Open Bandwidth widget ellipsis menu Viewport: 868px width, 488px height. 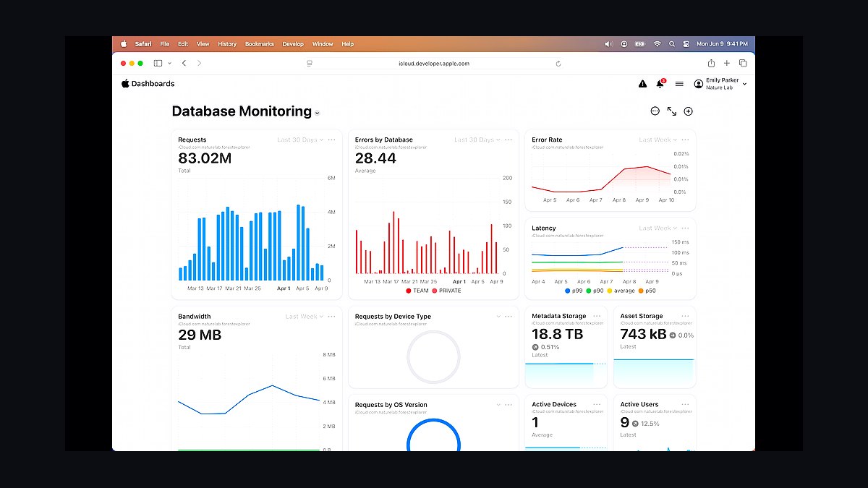(x=331, y=316)
